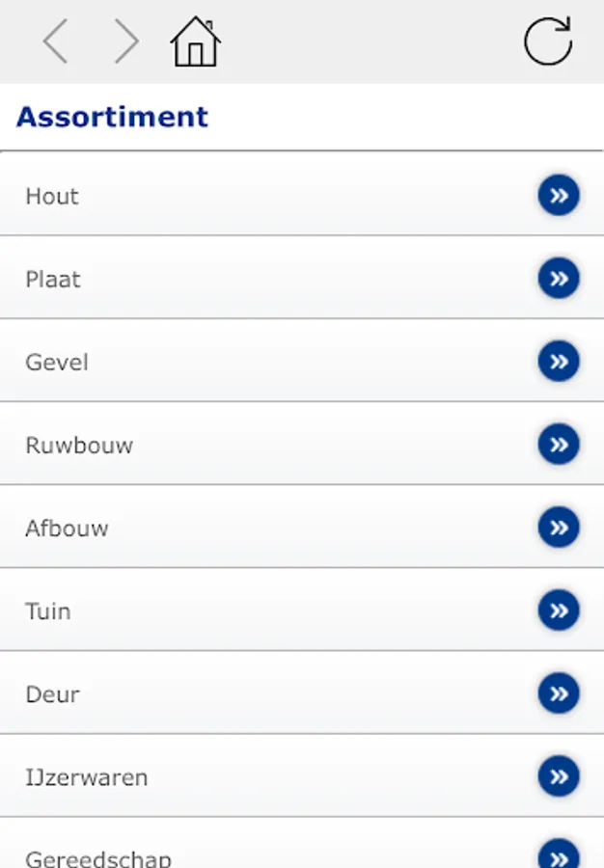Click the Assortiment heading
604x868 pixels.
[x=112, y=117]
